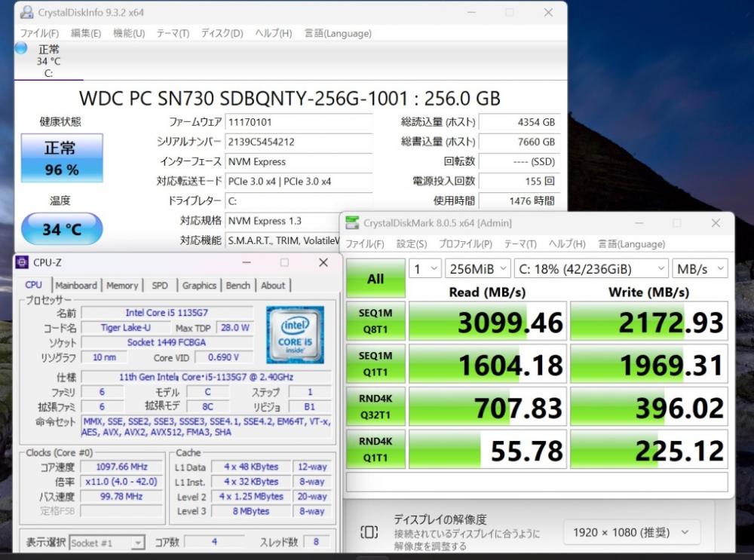Click the 34 °C temperature button

62,229
